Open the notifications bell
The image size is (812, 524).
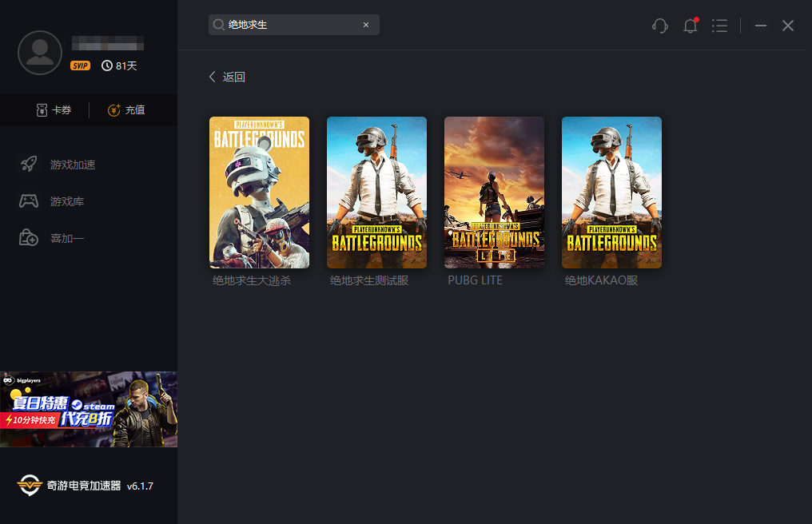tap(691, 26)
